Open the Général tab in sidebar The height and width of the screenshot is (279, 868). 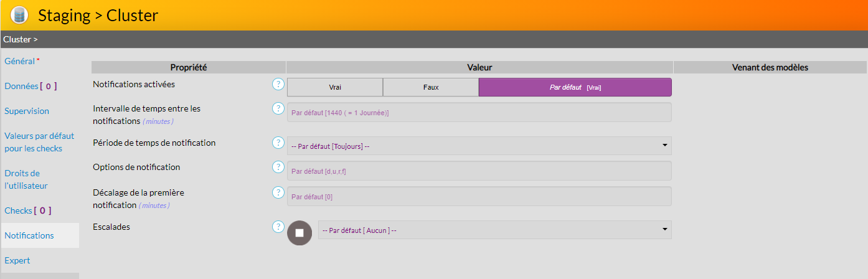pos(20,61)
